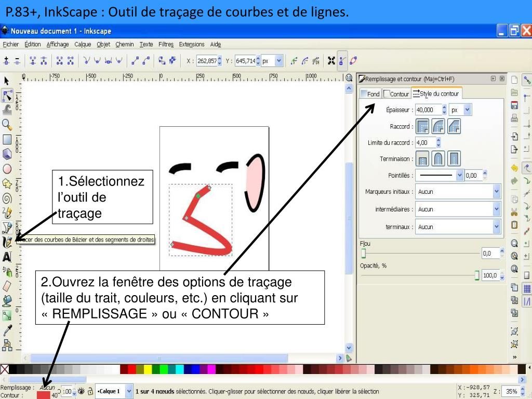Activate the text tool
Image resolution: width=532 pixels, height=399 pixels.
coord(7,257)
